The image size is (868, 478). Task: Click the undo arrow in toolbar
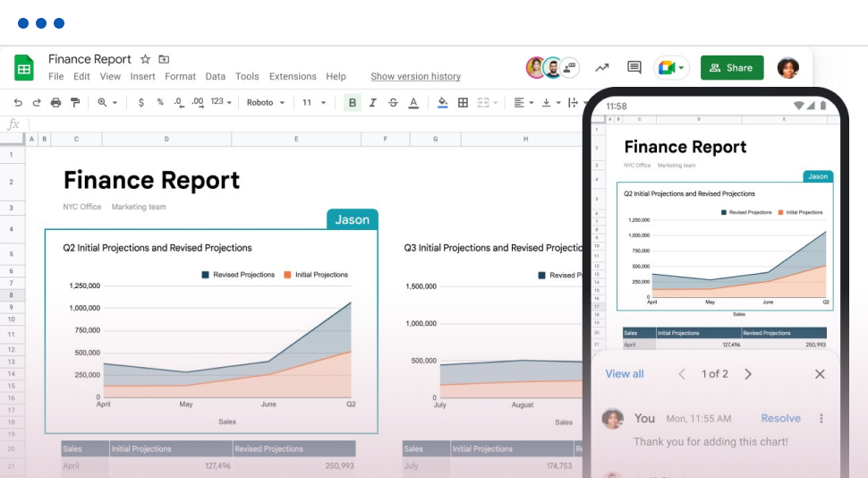[16, 103]
